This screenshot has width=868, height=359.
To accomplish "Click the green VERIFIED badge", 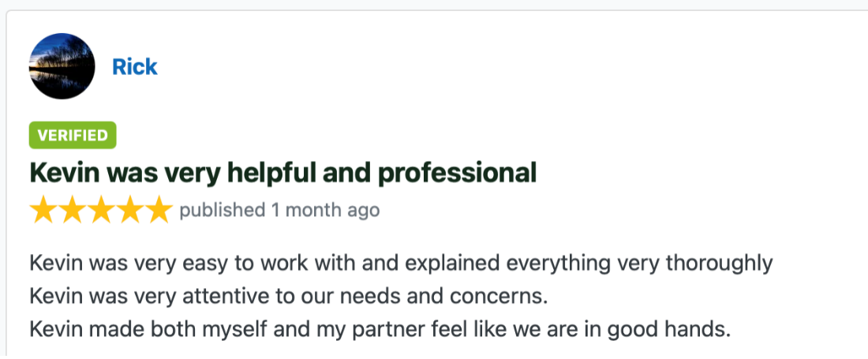I will (x=73, y=136).
